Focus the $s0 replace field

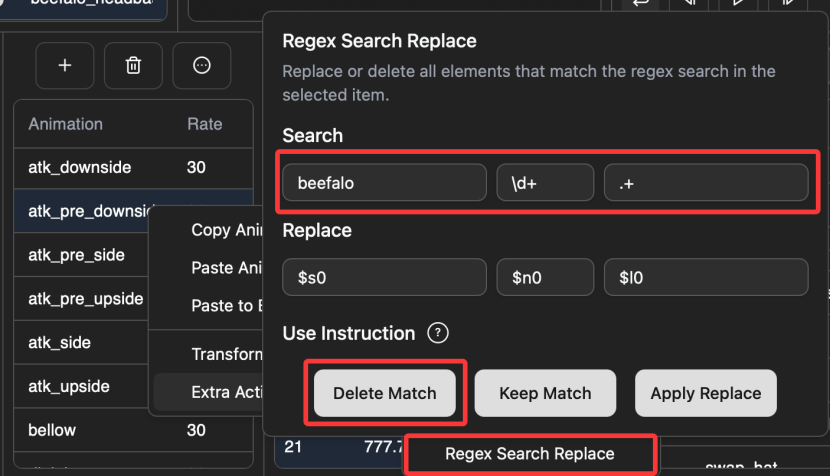[x=384, y=277]
